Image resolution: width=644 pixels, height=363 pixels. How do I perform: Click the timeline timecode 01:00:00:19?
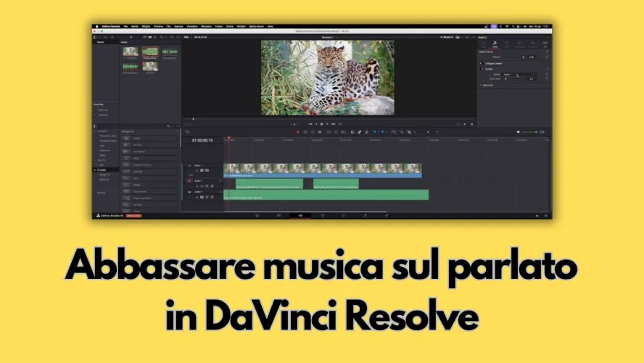click(x=202, y=141)
